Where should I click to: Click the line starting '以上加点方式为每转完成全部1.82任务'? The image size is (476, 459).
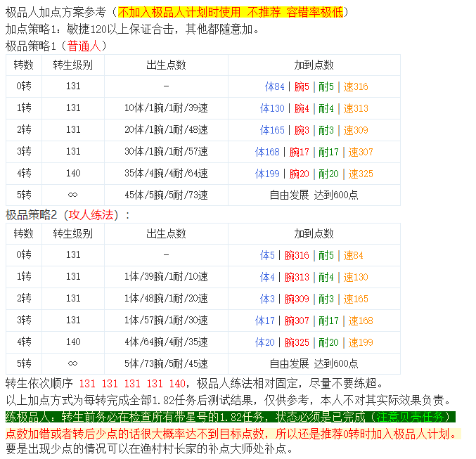(229, 401)
